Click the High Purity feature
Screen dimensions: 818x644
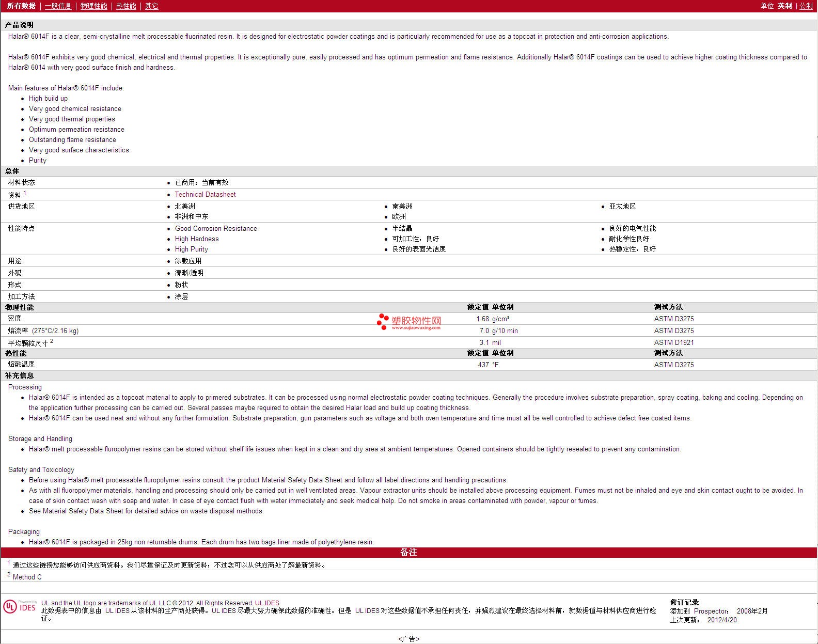(191, 249)
